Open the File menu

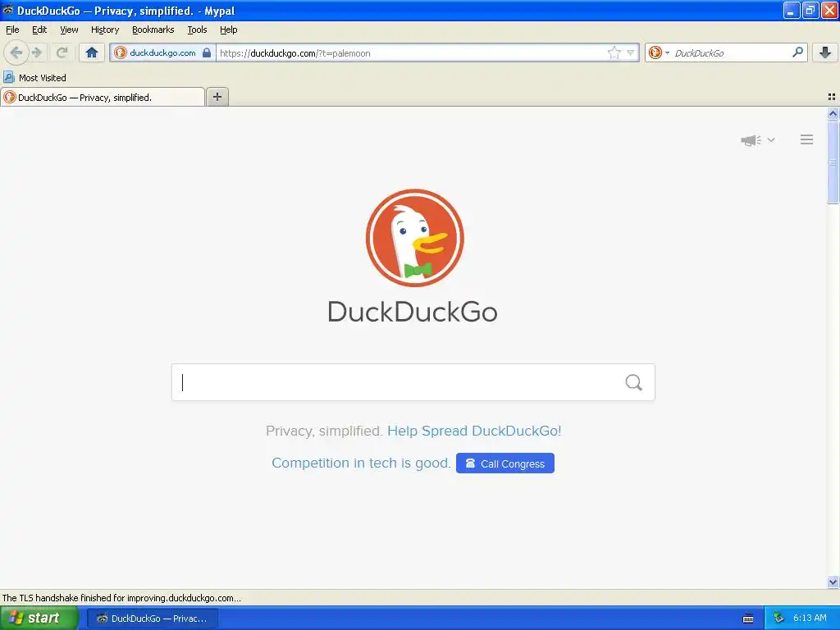12,30
